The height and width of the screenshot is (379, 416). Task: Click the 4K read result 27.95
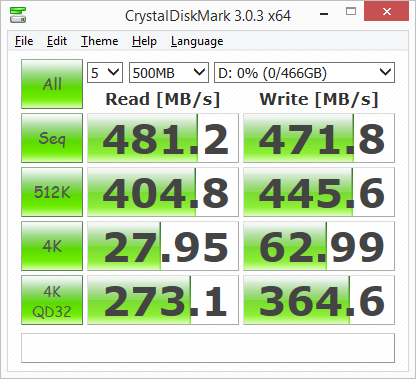163,246
